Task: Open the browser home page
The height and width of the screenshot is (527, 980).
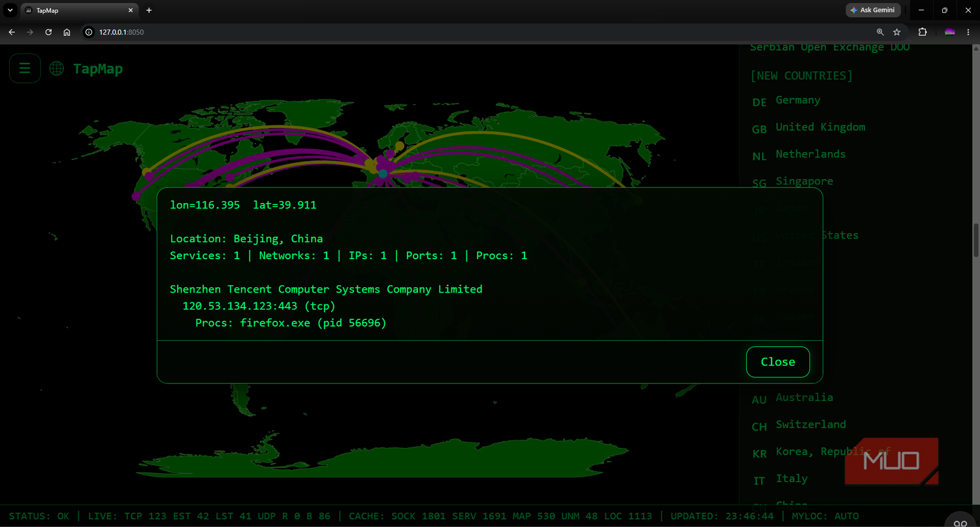Action: coord(67,32)
